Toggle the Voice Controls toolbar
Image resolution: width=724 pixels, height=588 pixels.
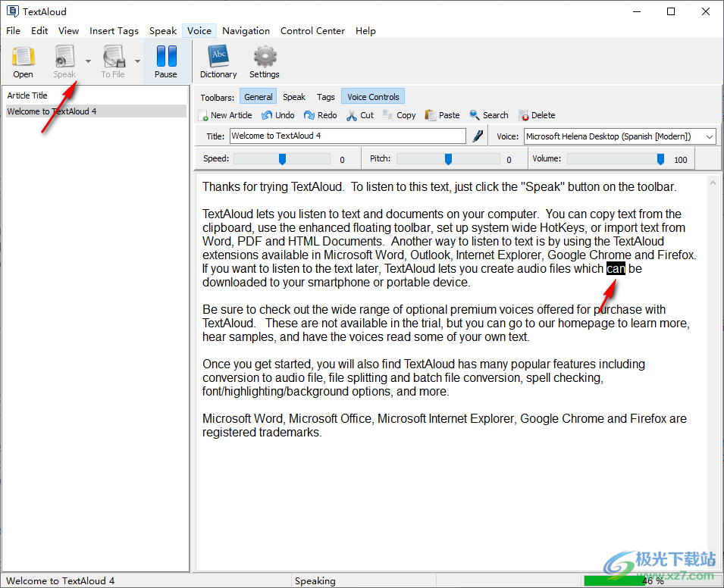373,97
